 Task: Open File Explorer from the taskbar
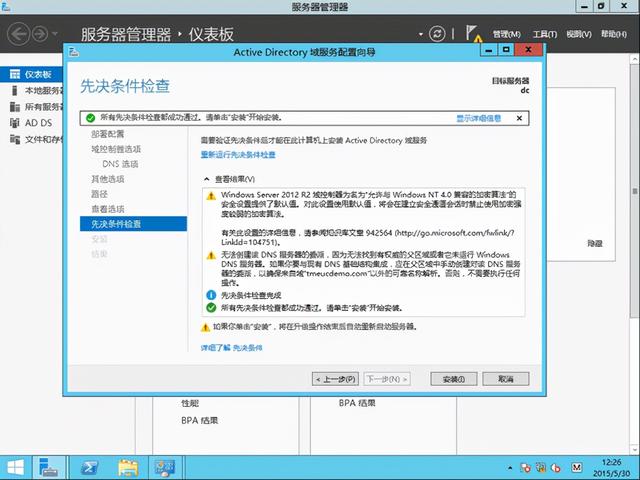(128, 468)
